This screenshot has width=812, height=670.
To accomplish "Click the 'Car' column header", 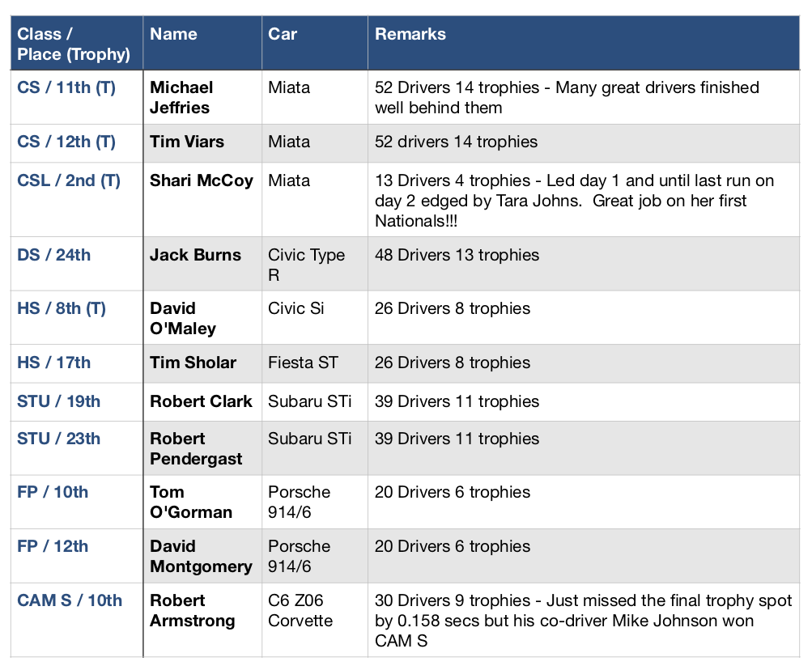I will (283, 34).
